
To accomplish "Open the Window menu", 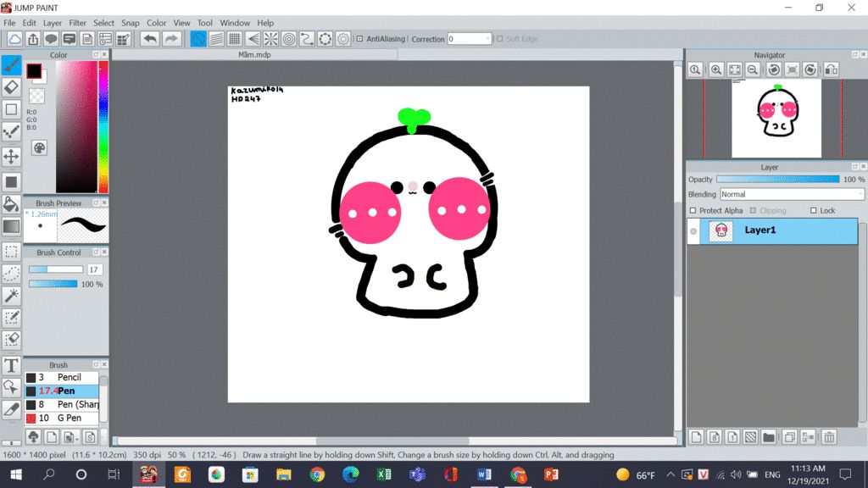I will [x=235, y=23].
